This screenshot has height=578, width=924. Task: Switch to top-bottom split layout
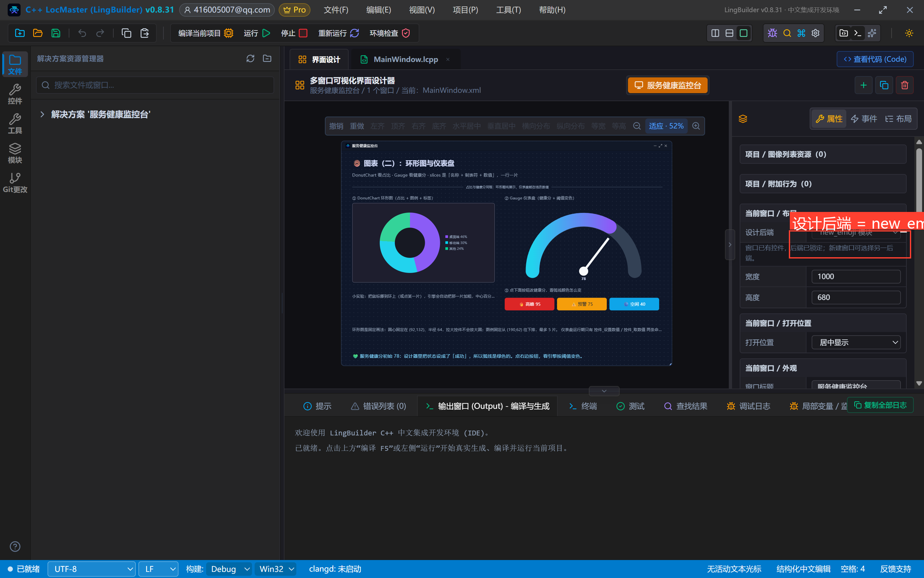729,33
